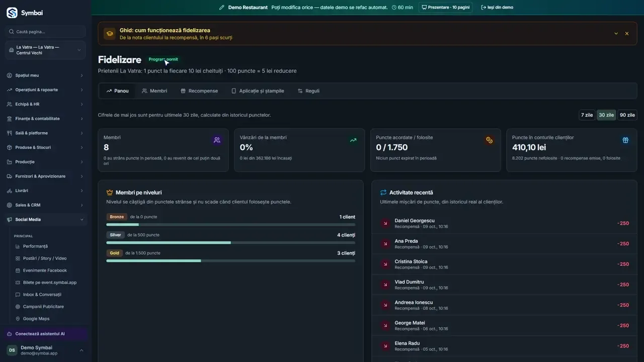Click the coins icon in Puncte acordate card

[x=489, y=140]
